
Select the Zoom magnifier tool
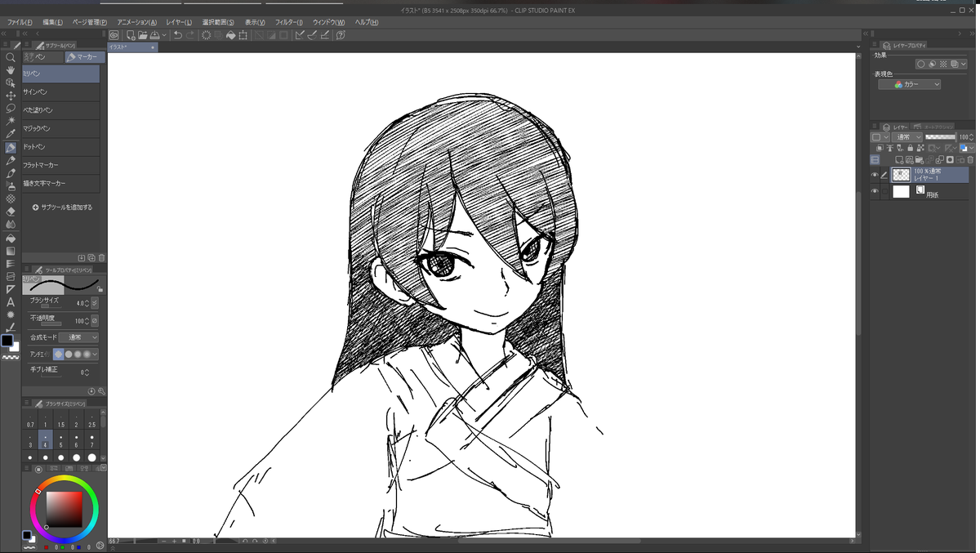click(11, 58)
